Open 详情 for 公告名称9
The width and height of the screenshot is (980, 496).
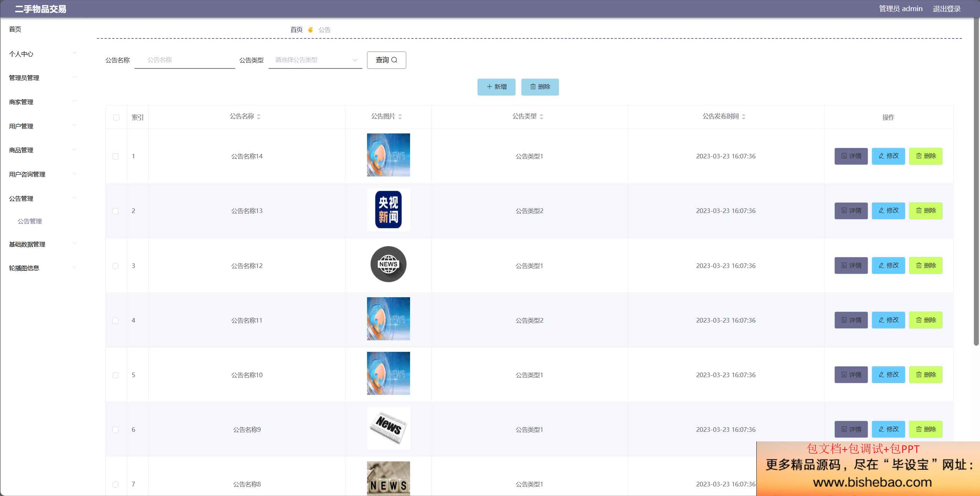pos(851,429)
